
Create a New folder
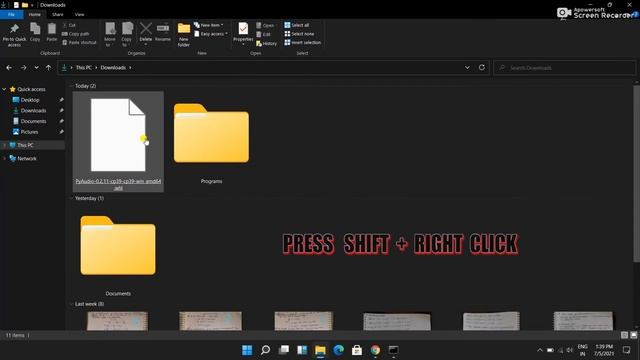click(x=184, y=34)
